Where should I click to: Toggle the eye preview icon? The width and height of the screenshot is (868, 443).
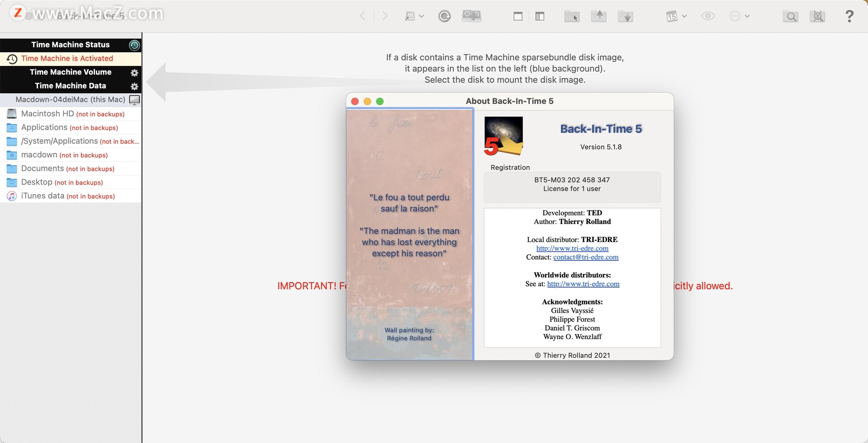pos(708,16)
